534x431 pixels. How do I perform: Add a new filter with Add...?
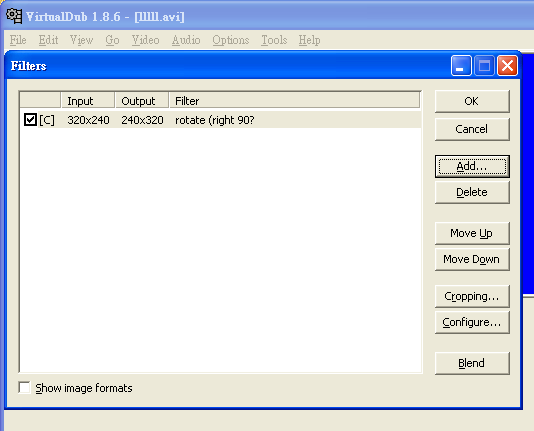472,166
